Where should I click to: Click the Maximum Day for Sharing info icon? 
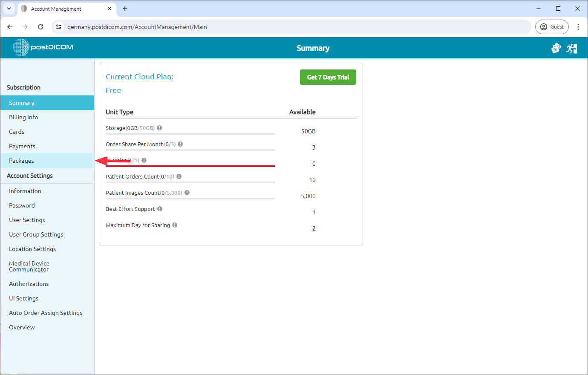(x=175, y=225)
